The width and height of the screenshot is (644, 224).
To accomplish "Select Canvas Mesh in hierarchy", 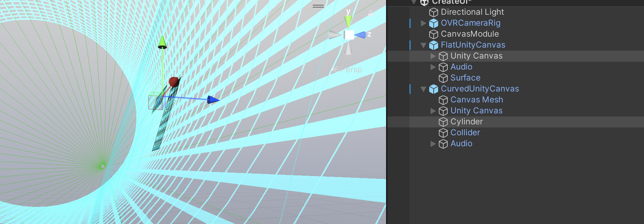I will pos(477,100).
